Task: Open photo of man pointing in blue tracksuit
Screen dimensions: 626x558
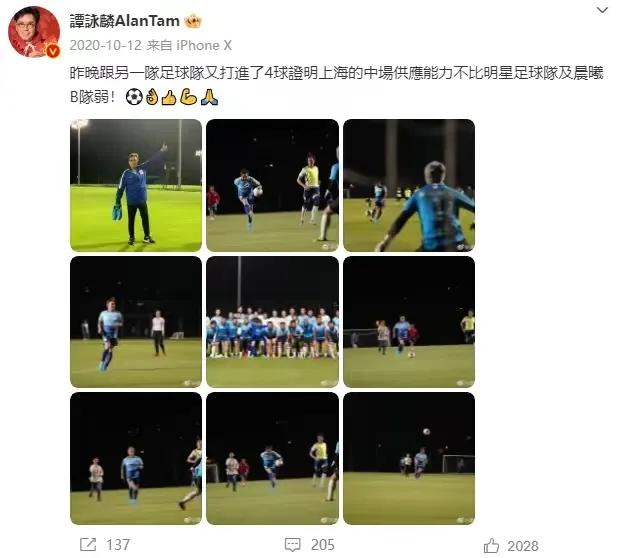Action: [136, 185]
